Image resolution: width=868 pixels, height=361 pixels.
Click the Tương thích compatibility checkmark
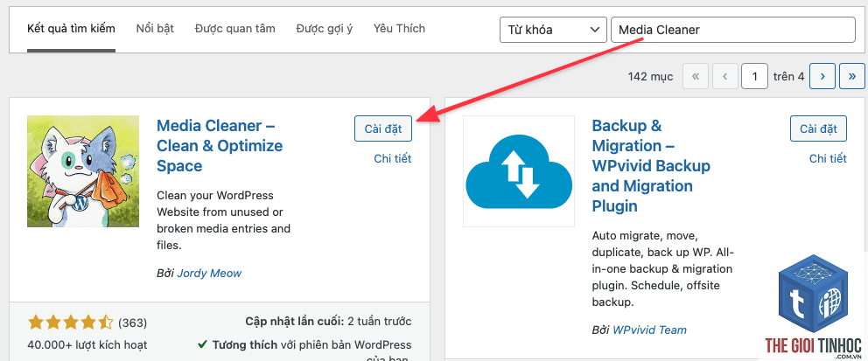pos(203,345)
